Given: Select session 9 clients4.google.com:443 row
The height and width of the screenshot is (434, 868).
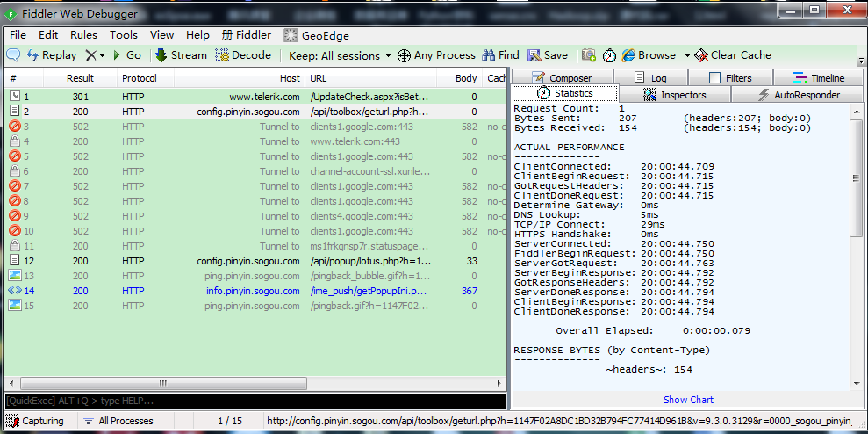Looking at the screenshot, I should click(255, 215).
